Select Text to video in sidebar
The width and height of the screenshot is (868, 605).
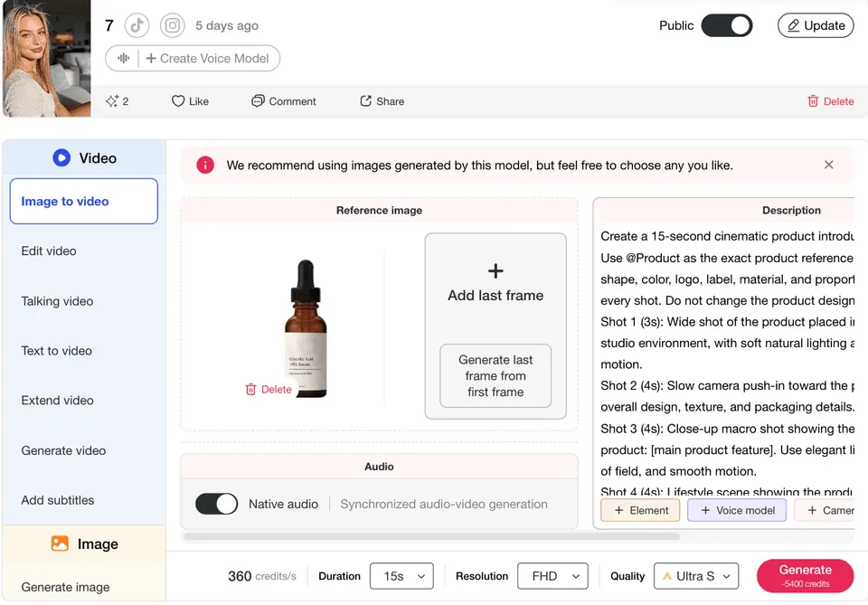point(56,350)
